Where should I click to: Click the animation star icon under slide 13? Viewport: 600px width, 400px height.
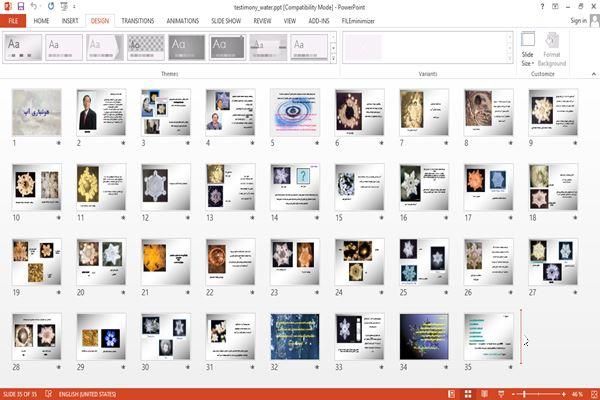tap(252, 218)
